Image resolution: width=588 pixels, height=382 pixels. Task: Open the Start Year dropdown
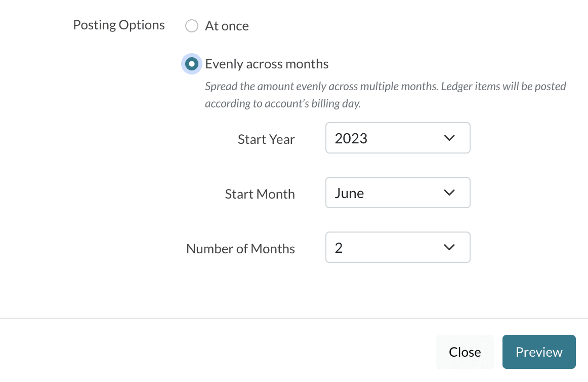click(x=397, y=138)
